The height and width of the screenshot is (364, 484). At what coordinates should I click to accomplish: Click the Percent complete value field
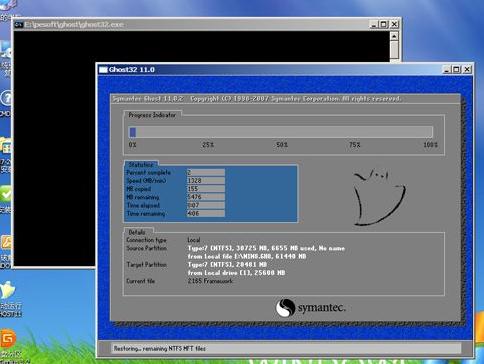(x=206, y=172)
